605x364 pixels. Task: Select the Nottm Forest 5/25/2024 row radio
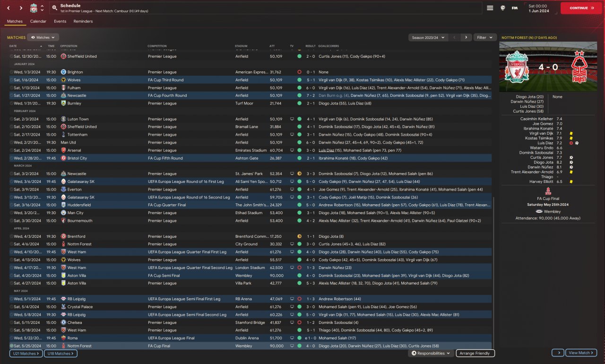pyautogui.click(x=11, y=346)
